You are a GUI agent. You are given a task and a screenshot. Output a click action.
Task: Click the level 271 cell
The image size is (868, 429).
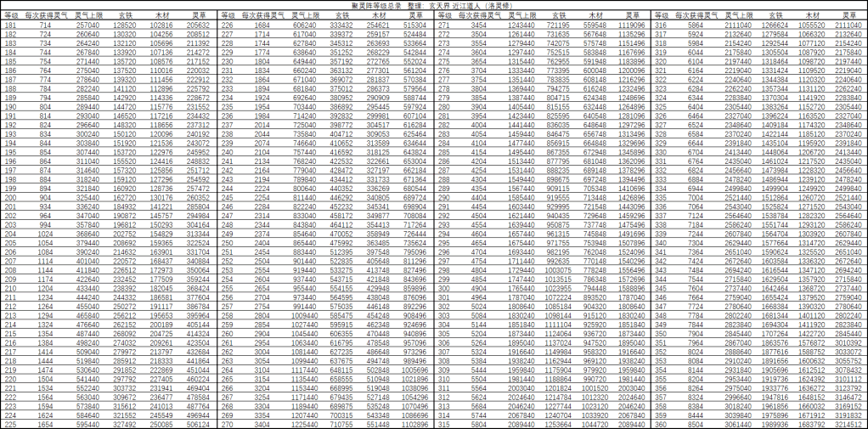(444, 26)
